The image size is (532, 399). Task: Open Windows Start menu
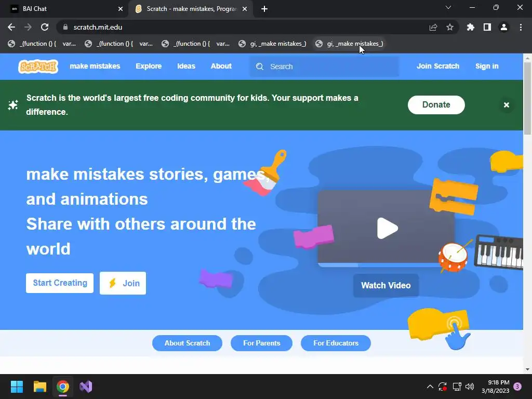coord(17,387)
